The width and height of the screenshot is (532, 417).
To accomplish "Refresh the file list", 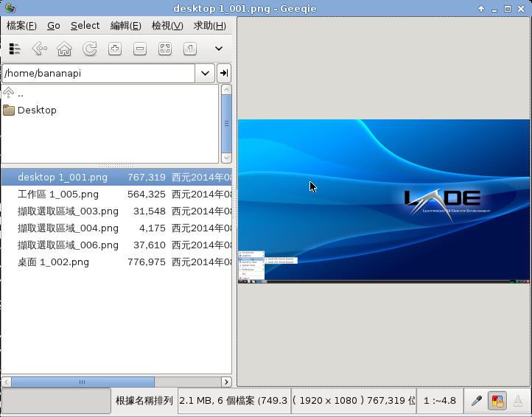I will click(x=90, y=49).
